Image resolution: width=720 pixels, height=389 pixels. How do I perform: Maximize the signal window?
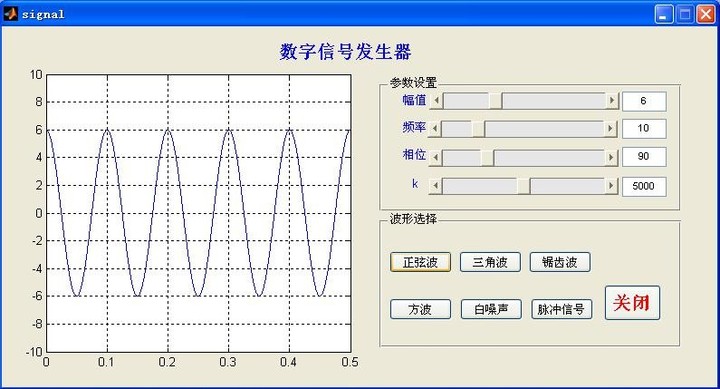coord(685,14)
